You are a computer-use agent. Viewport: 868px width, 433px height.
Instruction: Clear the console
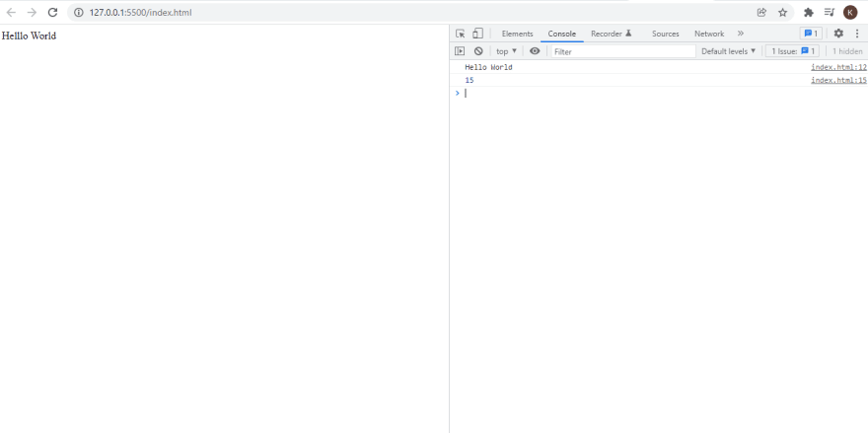478,51
